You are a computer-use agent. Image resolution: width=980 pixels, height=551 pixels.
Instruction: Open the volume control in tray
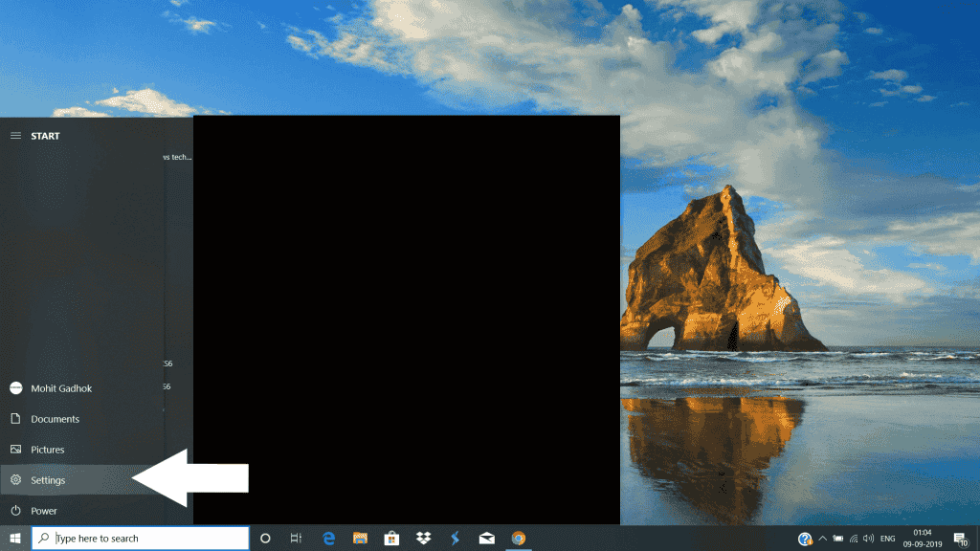pos(868,539)
